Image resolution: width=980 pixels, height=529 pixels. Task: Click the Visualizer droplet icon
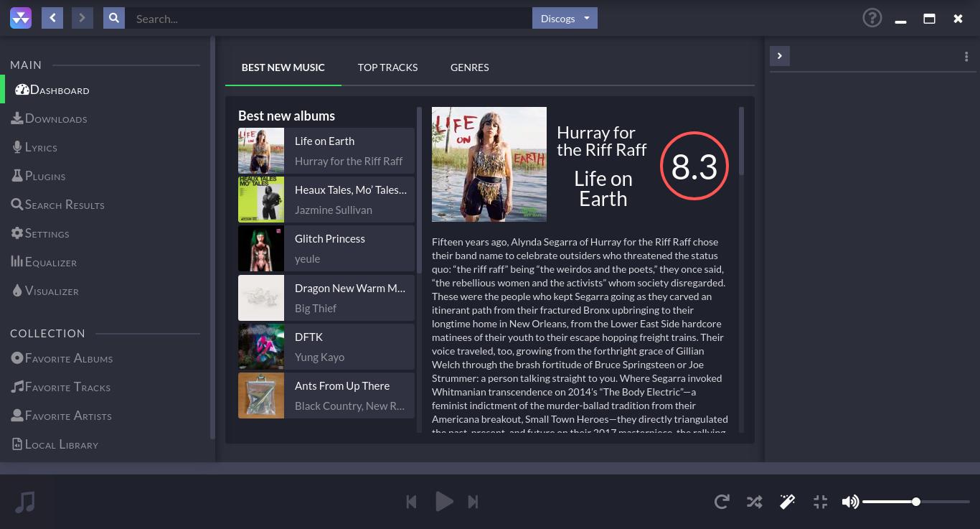pos(17,291)
